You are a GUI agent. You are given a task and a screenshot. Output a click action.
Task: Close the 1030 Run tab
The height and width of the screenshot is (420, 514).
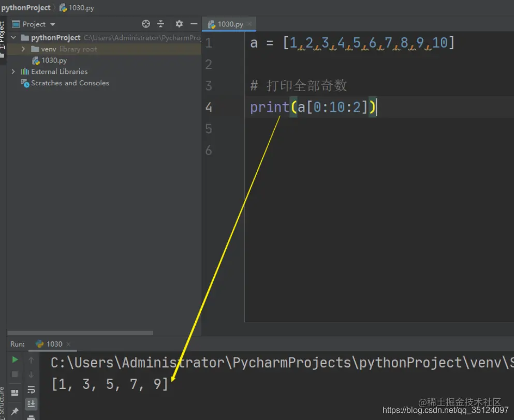pos(68,344)
